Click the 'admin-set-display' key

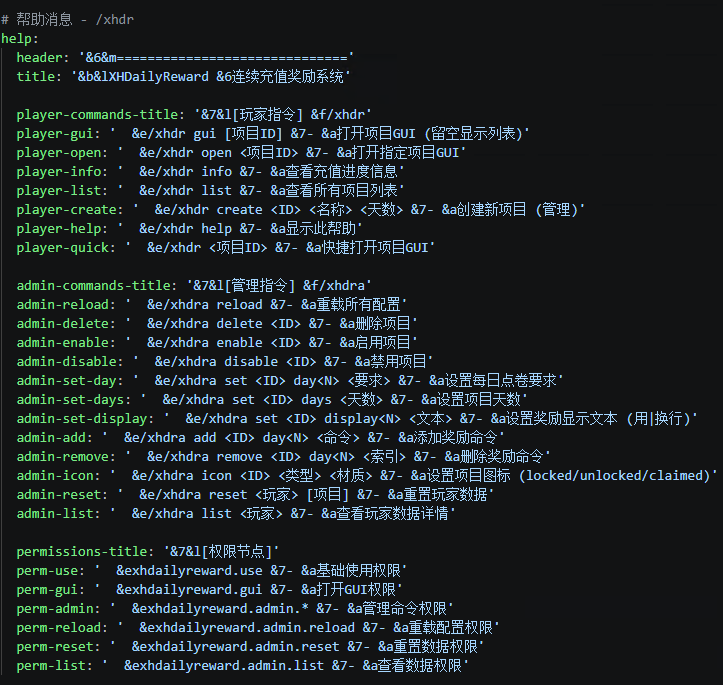82,419
